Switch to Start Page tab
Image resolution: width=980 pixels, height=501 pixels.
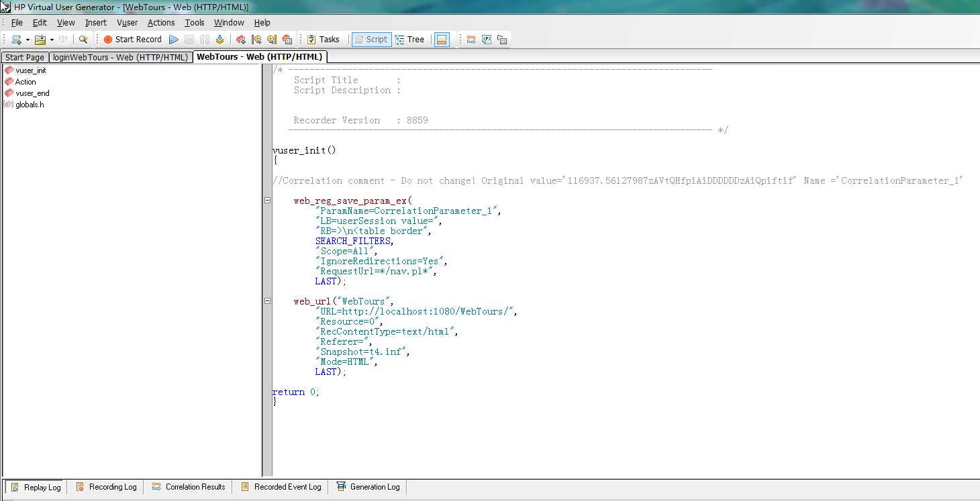coord(25,57)
